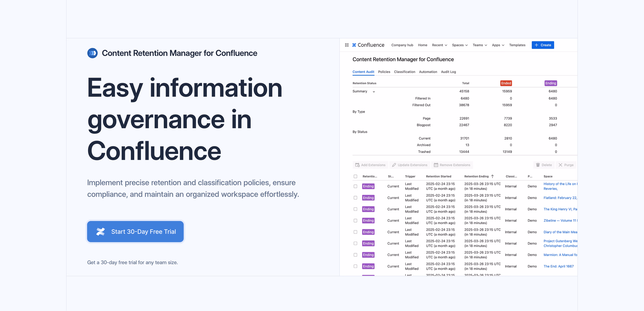The image size is (644, 311).
Task: Click the Blogpost Ended value 8220
Action: tap(508, 125)
